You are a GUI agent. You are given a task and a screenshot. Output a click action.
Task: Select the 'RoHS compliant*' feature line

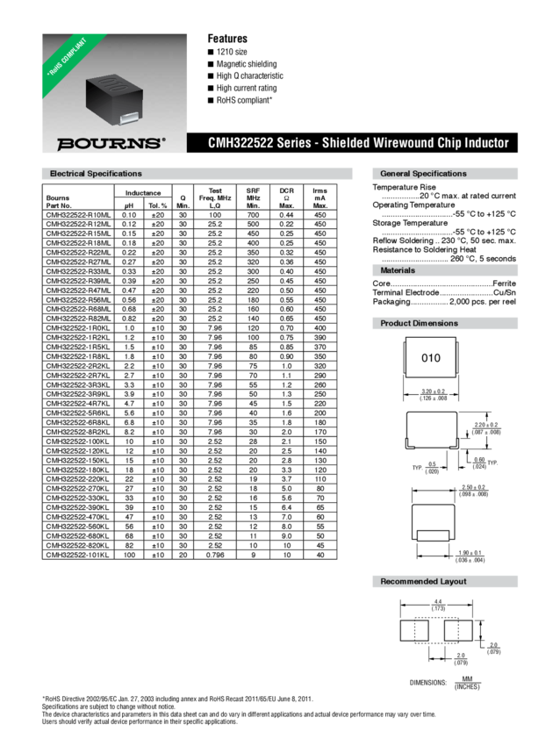(x=241, y=100)
